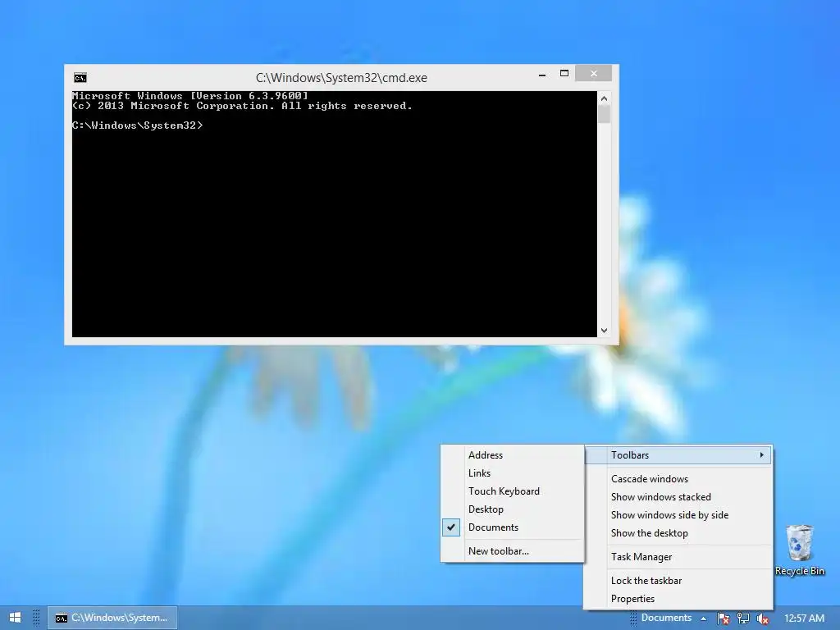The height and width of the screenshot is (630, 840).
Task: Click the Documents toolbar grip handle
Action: 633,618
